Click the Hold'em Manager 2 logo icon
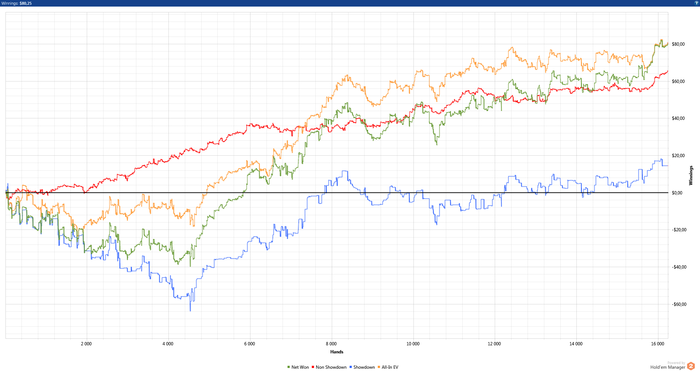Screen dimensions: 700x372 coord(691,366)
